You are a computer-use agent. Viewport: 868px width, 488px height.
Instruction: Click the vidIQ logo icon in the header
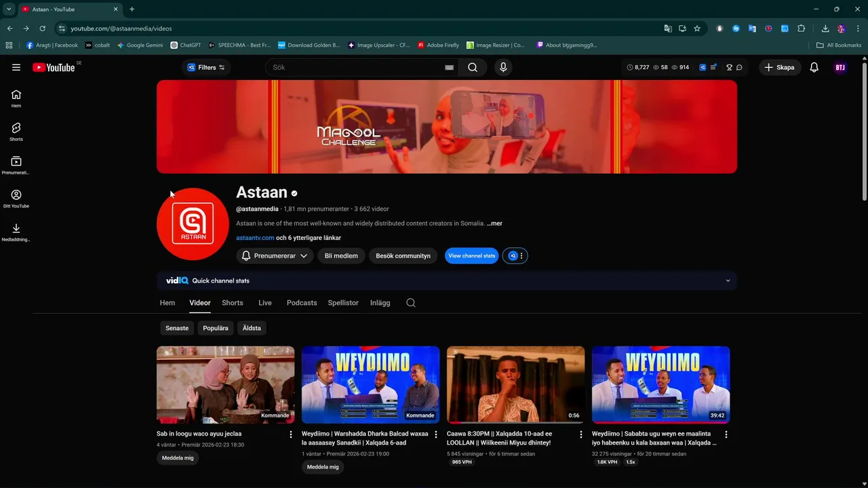[703, 67]
